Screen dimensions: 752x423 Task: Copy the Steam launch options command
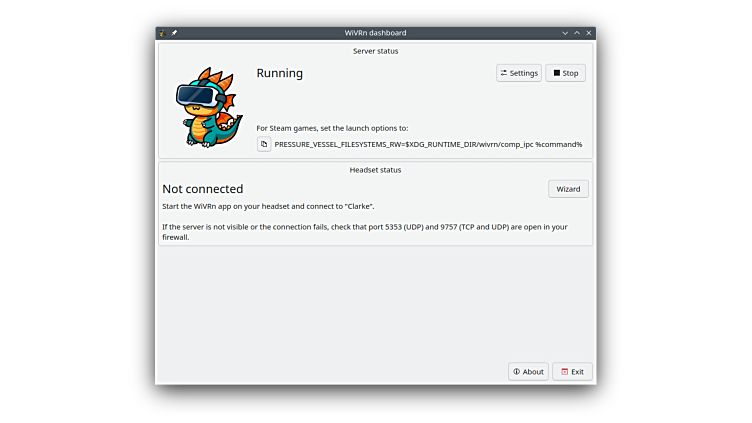click(x=264, y=144)
